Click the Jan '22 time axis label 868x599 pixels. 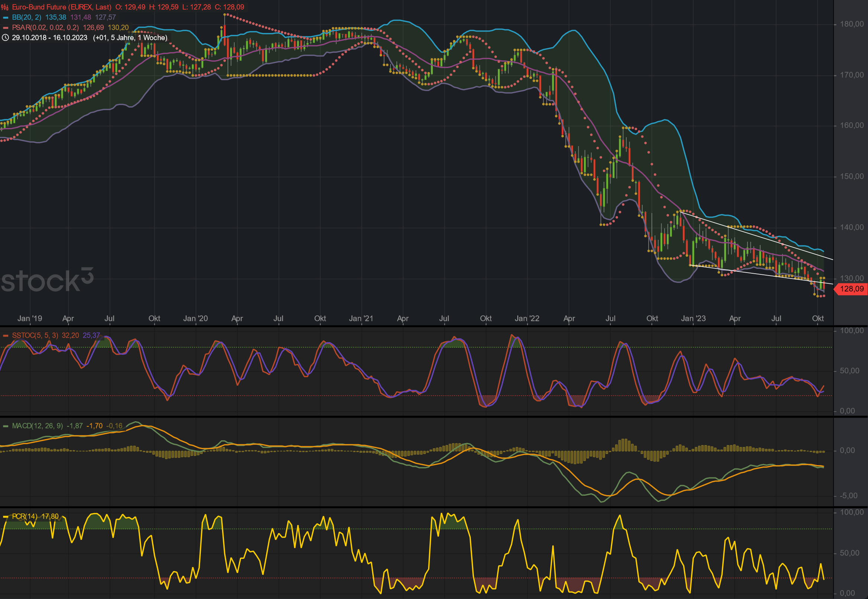pyautogui.click(x=527, y=319)
